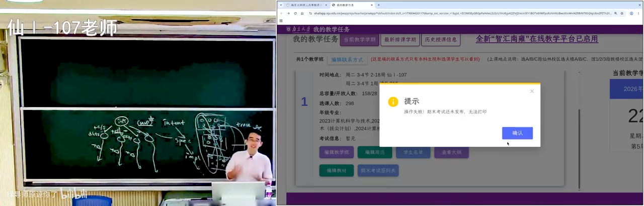Close the 南京大学网上办事服务 tab
Screen dimensions: 644x206
[326, 5]
